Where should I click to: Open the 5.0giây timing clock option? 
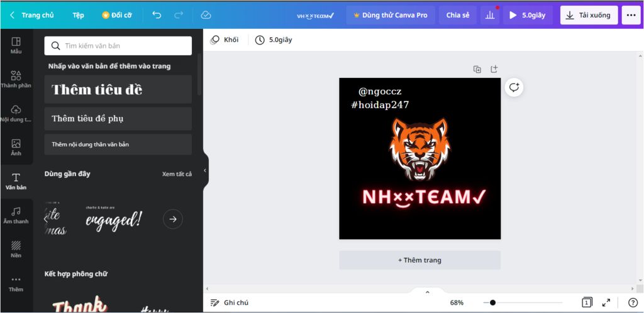[x=274, y=40]
